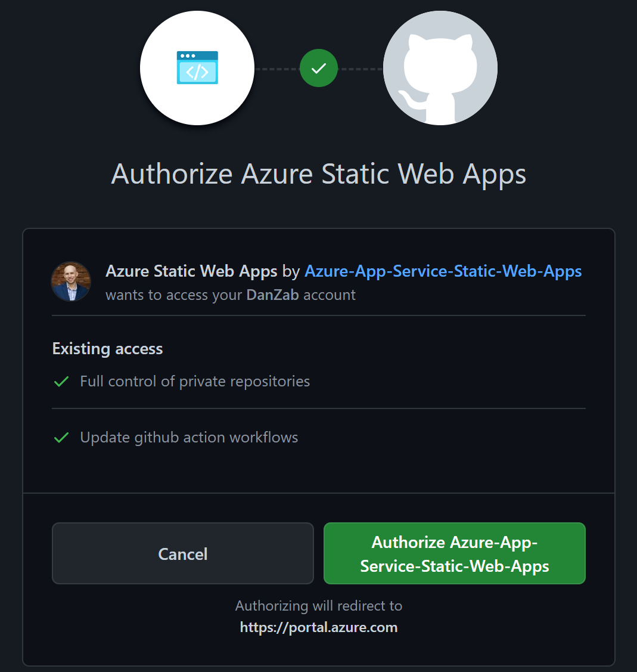This screenshot has height=672, width=637.
Task: Click checkmark beside Full control of private repositories
Action: pyautogui.click(x=61, y=382)
